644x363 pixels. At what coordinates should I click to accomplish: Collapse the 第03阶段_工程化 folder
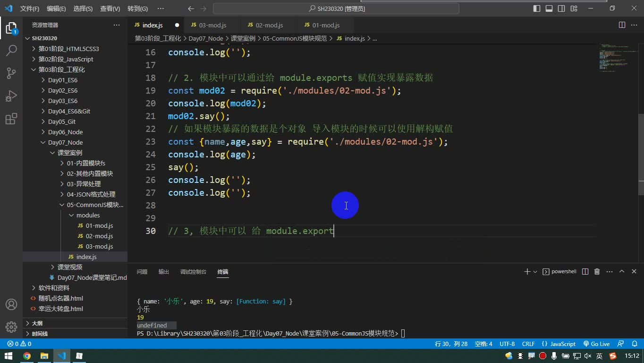61,69
